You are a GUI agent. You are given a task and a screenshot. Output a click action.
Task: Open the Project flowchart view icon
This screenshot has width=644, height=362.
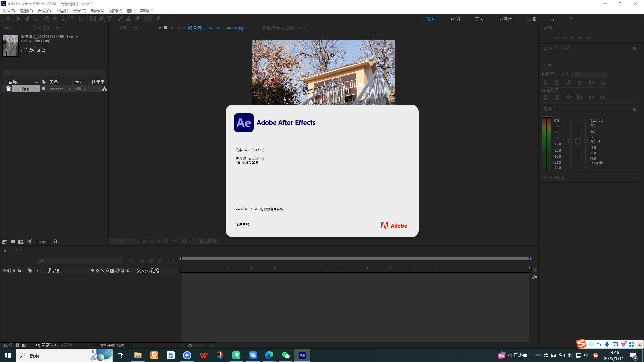pyautogui.click(x=105, y=89)
